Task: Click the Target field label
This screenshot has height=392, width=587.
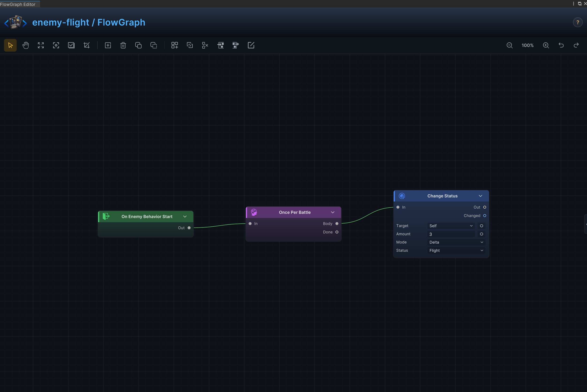Action: 402,226
